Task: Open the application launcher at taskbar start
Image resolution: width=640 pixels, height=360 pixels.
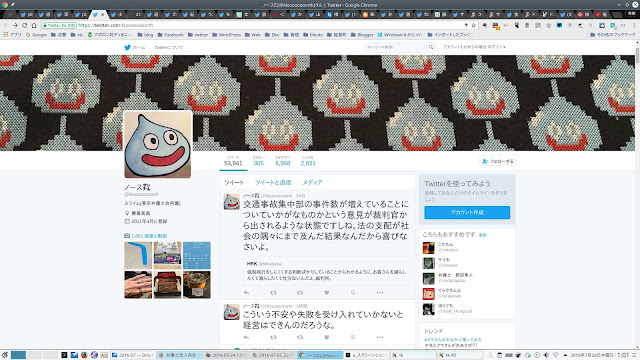Action: coord(5,355)
